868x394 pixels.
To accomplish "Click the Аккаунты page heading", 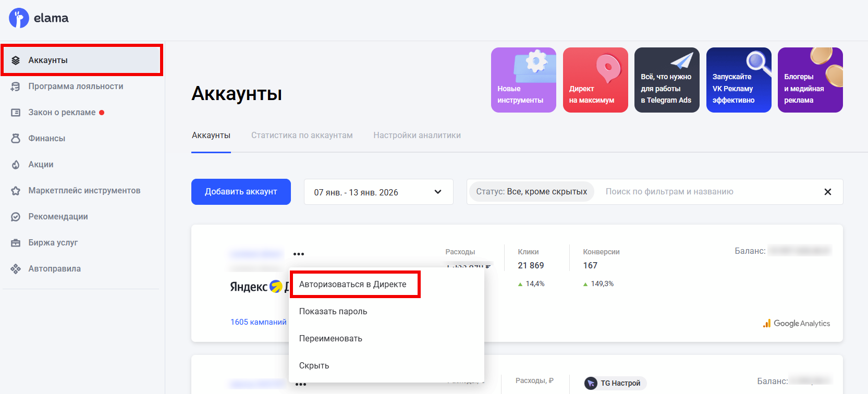I will (237, 94).
